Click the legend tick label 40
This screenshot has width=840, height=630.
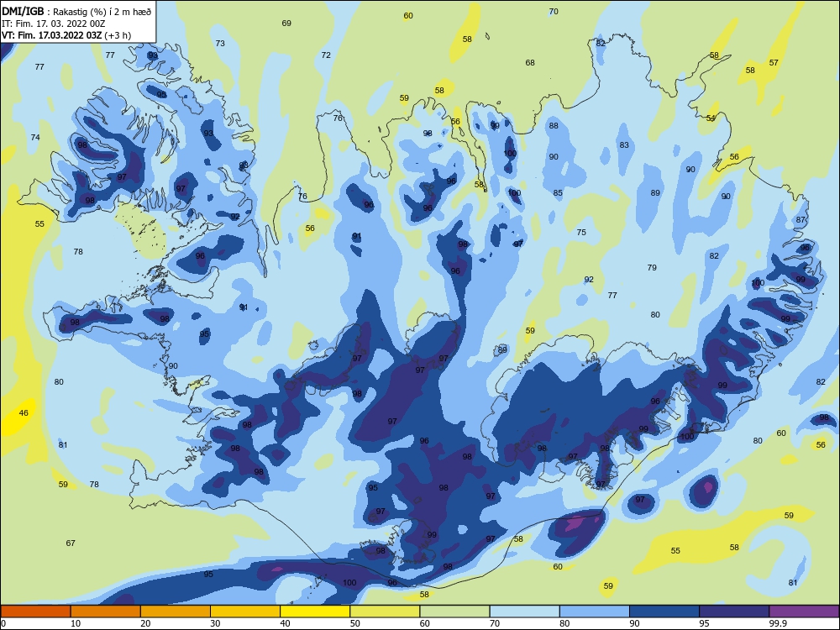[x=285, y=623]
